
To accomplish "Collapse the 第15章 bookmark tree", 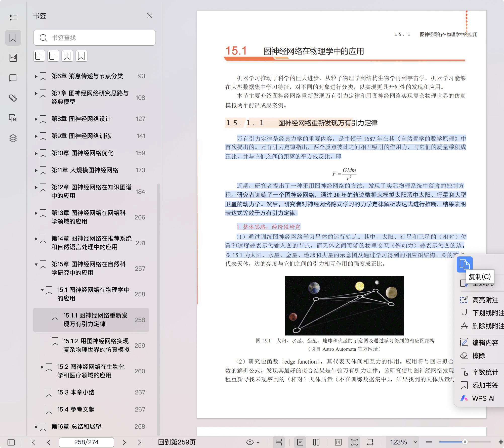I will (x=36, y=264).
